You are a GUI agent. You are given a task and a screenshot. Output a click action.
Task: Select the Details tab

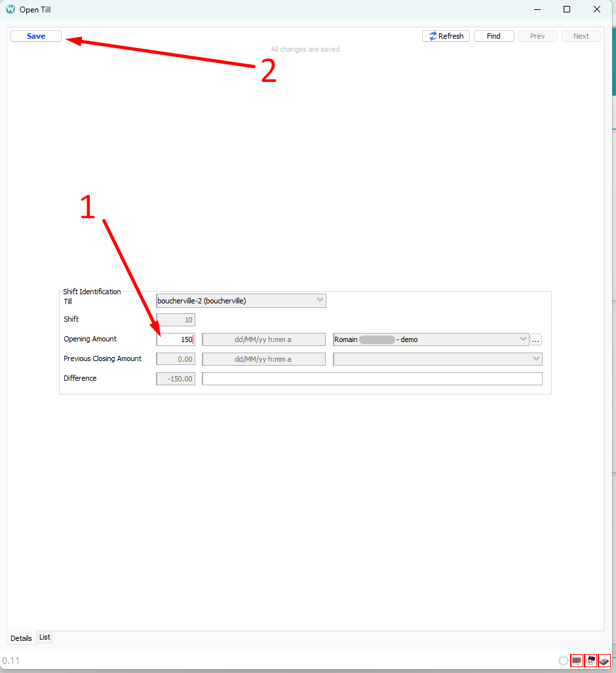pyautogui.click(x=21, y=638)
